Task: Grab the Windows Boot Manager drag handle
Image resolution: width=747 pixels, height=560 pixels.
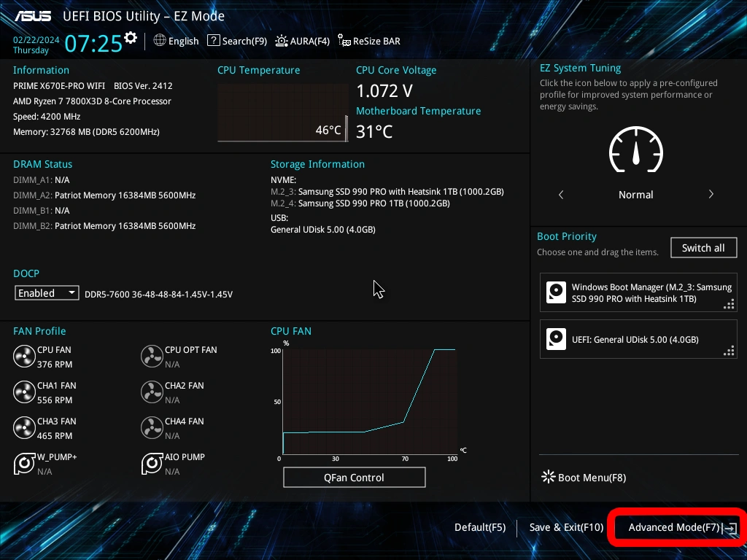Action: 729,304
